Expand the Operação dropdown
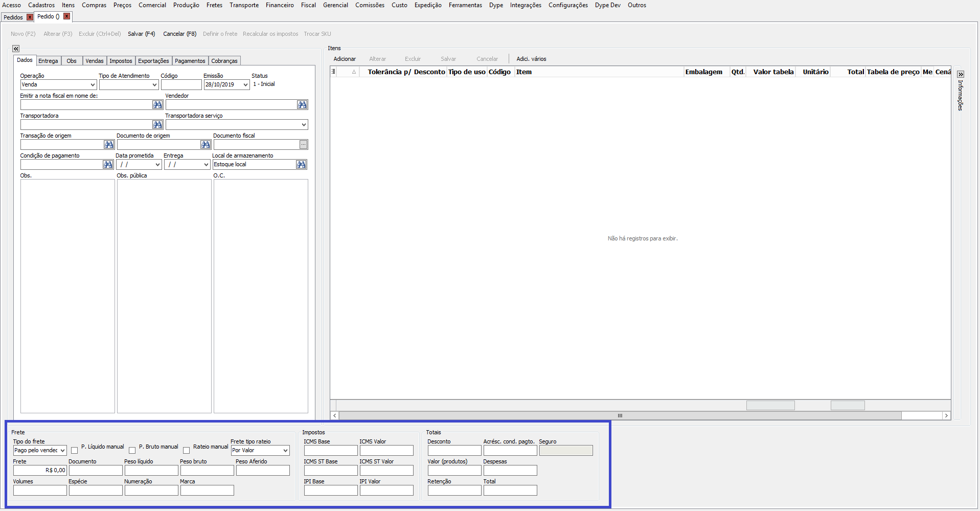 (x=93, y=85)
